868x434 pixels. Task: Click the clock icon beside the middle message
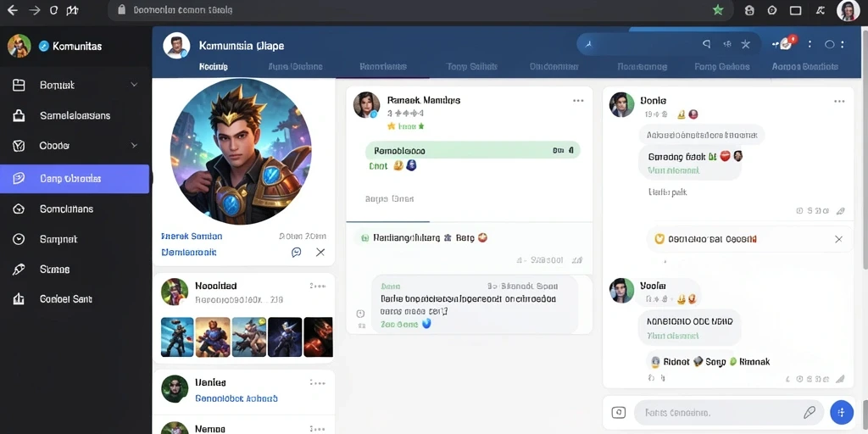(x=360, y=314)
